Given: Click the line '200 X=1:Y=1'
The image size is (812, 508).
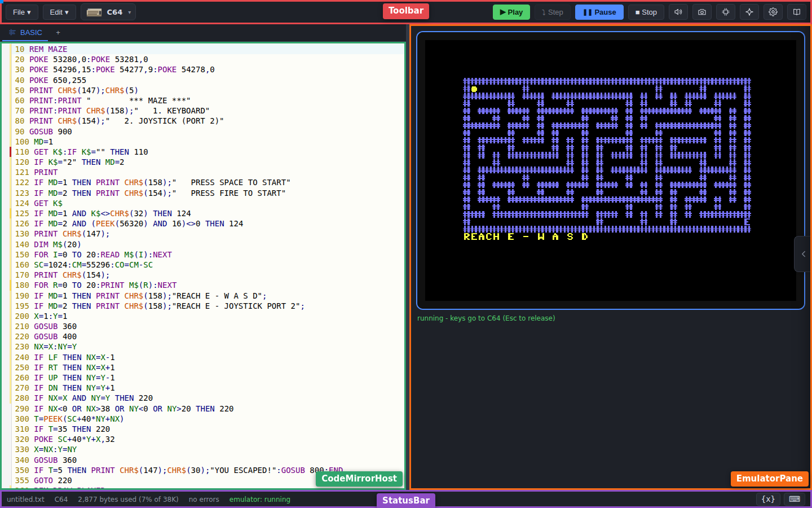Looking at the screenshot, I should pyautogui.click(x=209, y=316).
